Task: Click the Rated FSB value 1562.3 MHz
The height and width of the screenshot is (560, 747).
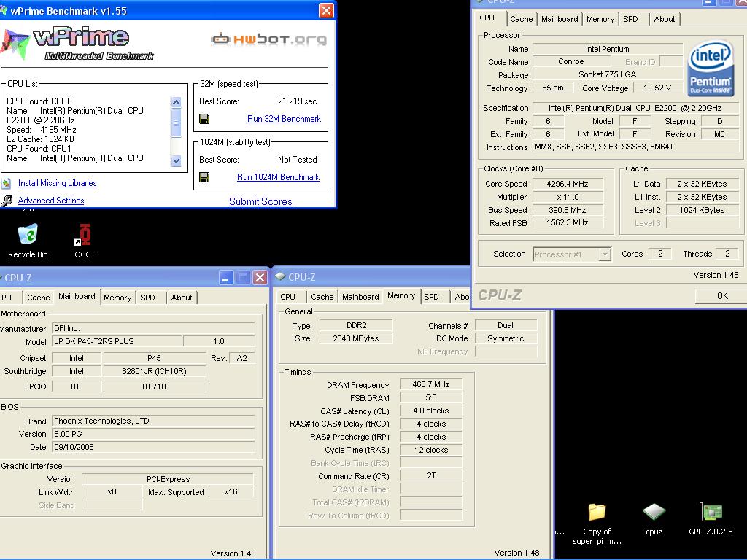Action: pyautogui.click(x=568, y=223)
